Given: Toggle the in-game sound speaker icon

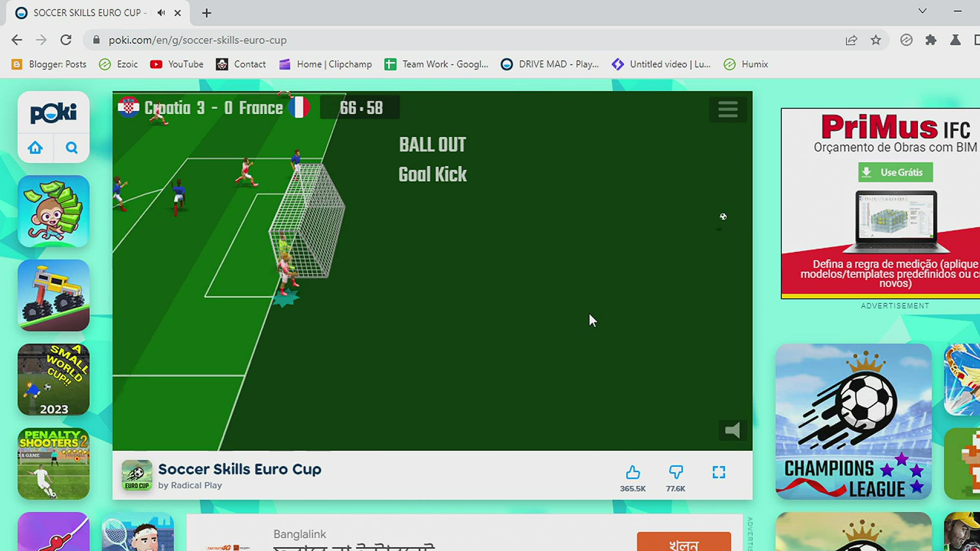Looking at the screenshot, I should 732,430.
